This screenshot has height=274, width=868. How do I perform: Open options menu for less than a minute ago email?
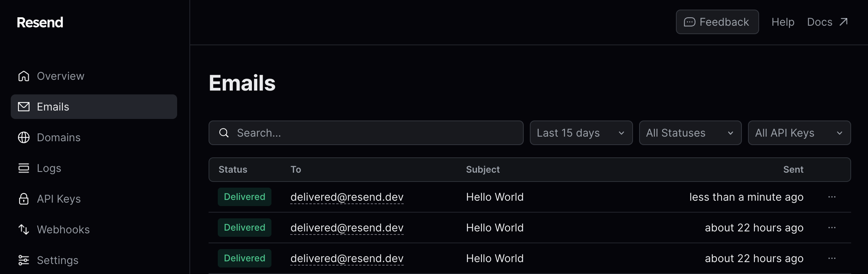[832, 197]
